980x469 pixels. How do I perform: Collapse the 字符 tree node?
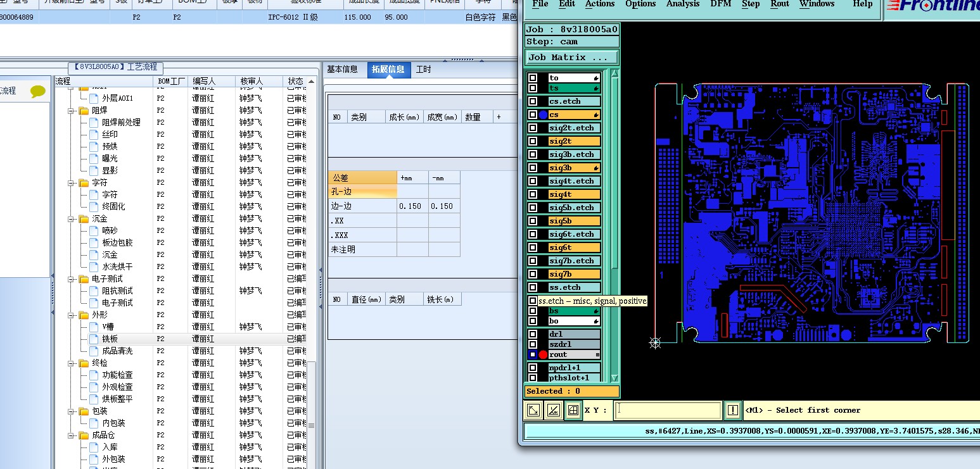pyautogui.click(x=70, y=182)
